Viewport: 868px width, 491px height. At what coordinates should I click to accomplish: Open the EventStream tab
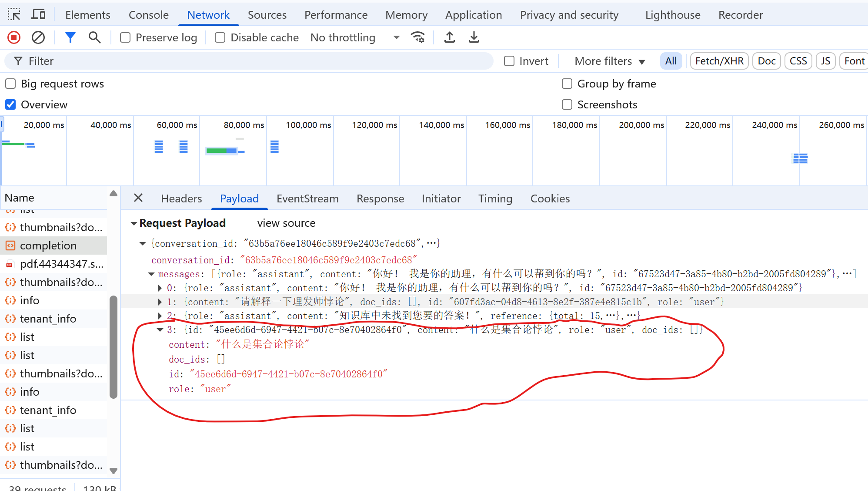point(307,198)
